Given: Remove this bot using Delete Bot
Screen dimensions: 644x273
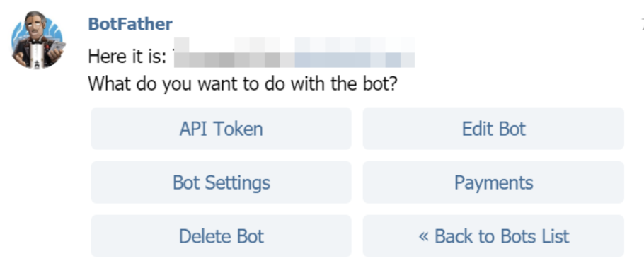Looking at the screenshot, I should 221,236.
